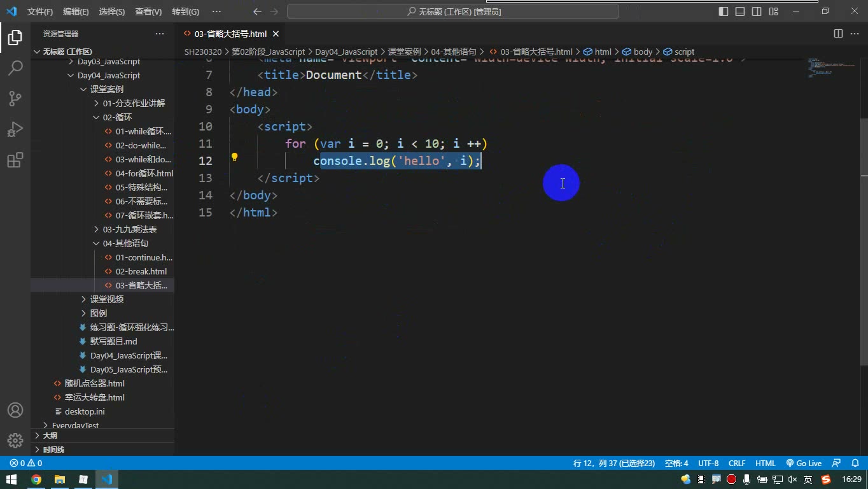Change UTF-8 encoding in status bar
The image size is (868, 489).
click(708, 463)
